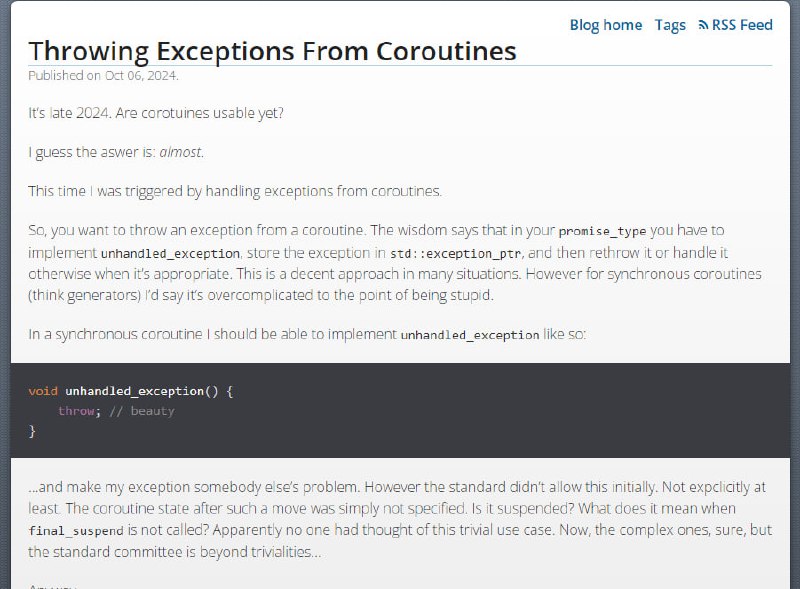
Task: Click the RSS feed icon
Action: pyautogui.click(x=703, y=25)
